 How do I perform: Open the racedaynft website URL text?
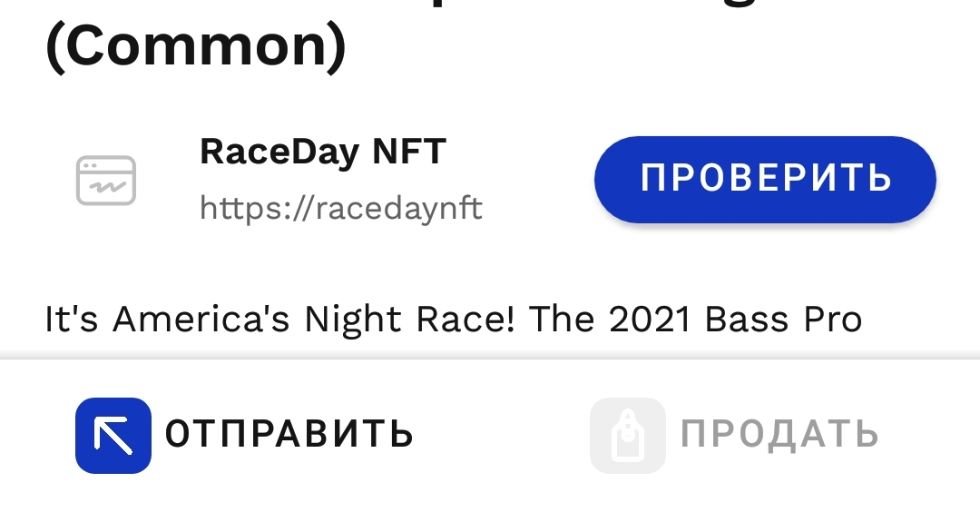tap(340, 208)
